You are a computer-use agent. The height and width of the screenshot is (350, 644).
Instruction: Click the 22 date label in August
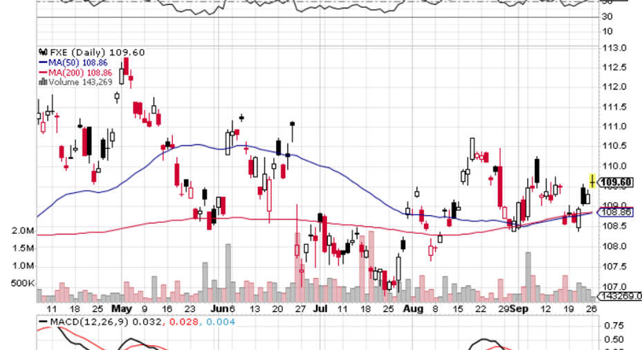pos(481,309)
